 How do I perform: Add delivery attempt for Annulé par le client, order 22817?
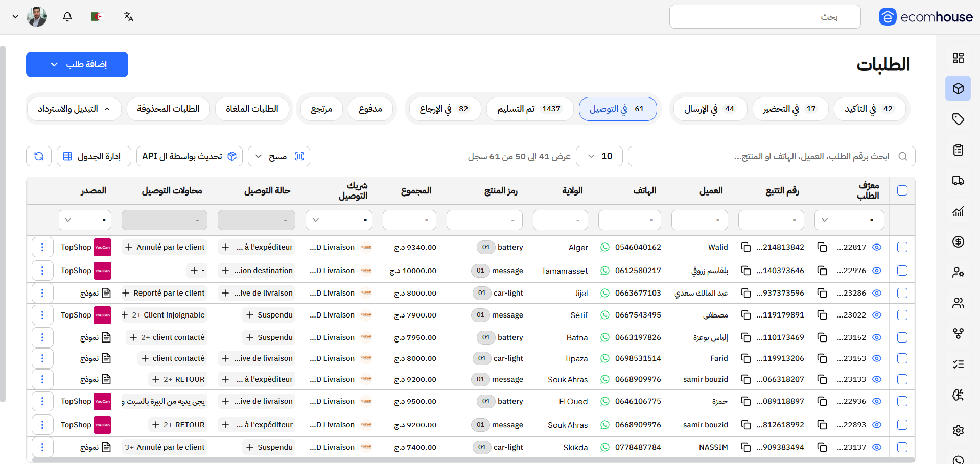pyautogui.click(x=129, y=247)
